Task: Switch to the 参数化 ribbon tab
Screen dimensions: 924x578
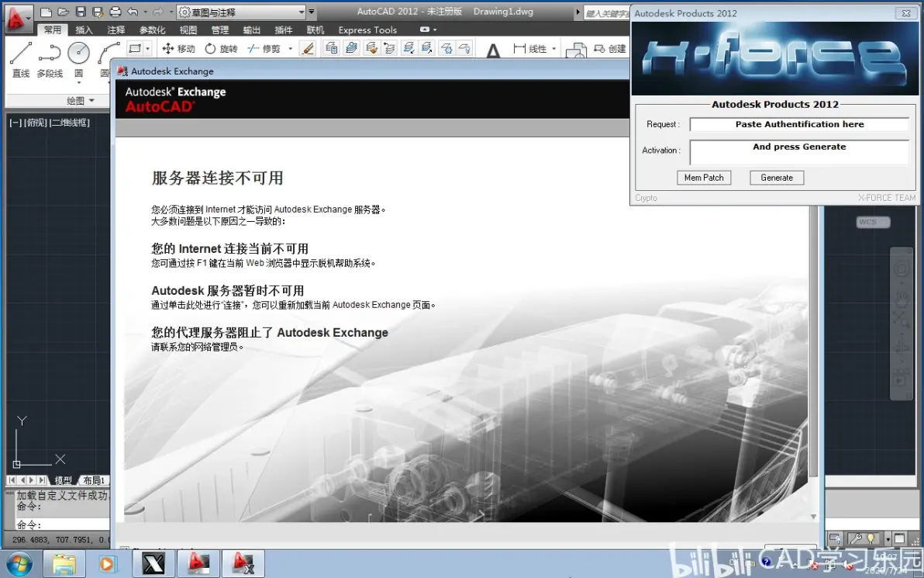Action: pyautogui.click(x=152, y=30)
